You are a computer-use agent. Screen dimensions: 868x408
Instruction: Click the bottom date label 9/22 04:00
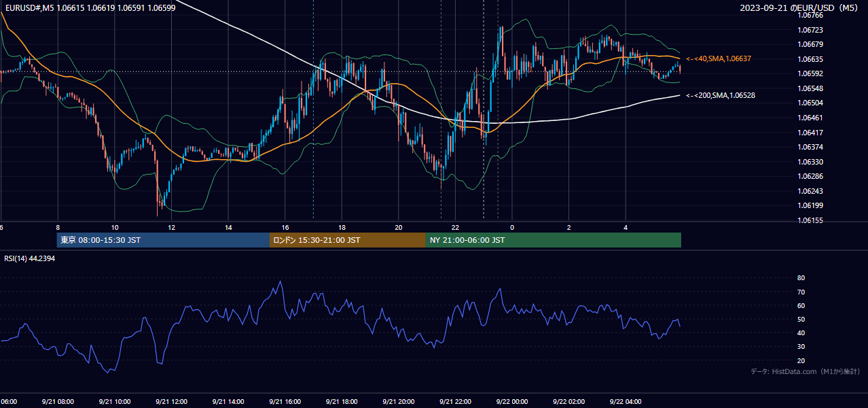pyautogui.click(x=626, y=401)
